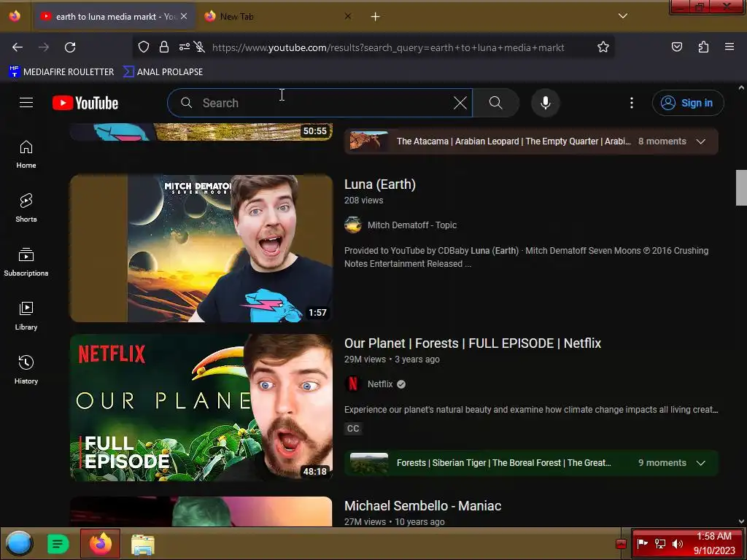
Task: Open Library in the sidebar
Action: click(x=26, y=316)
